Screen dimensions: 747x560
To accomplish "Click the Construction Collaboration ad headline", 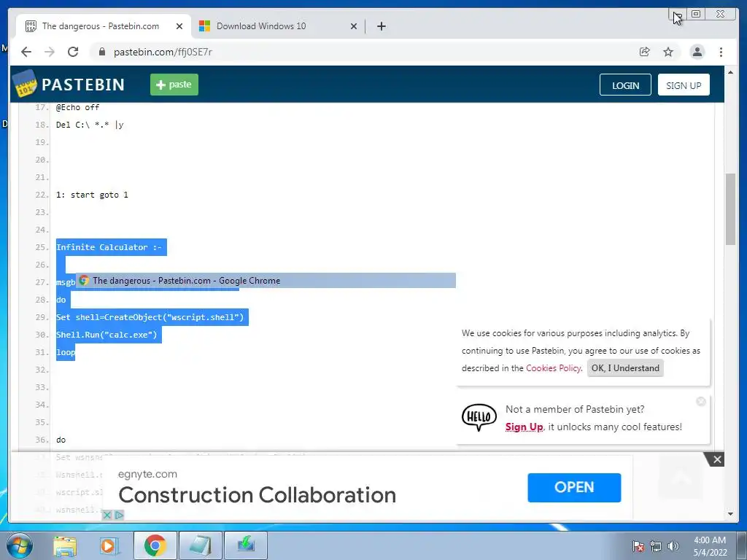I will (258, 495).
